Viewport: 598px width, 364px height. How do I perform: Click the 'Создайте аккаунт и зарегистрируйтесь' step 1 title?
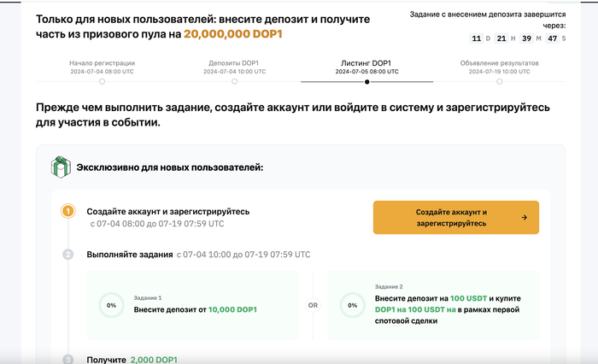click(x=168, y=211)
